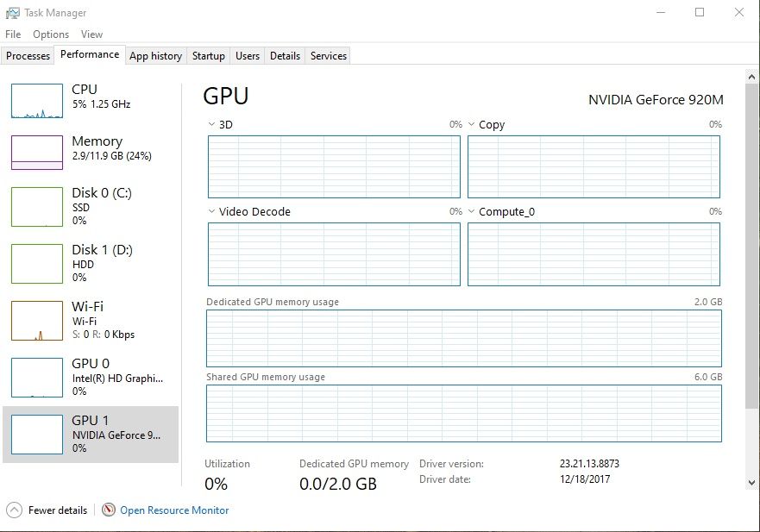Click the Resource Monitor icon
The height and width of the screenshot is (532, 760).
pos(109,510)
